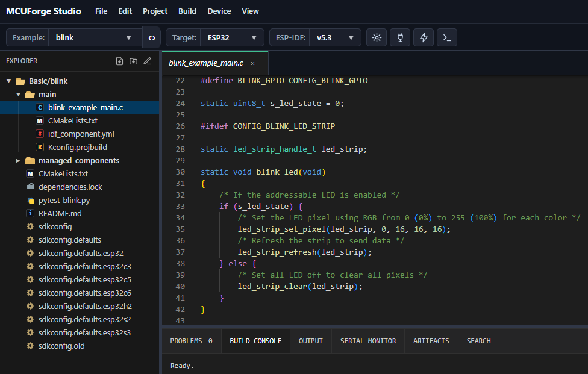Open the View menu
This screenshot has width=588, height=374.
pos(250,11)
